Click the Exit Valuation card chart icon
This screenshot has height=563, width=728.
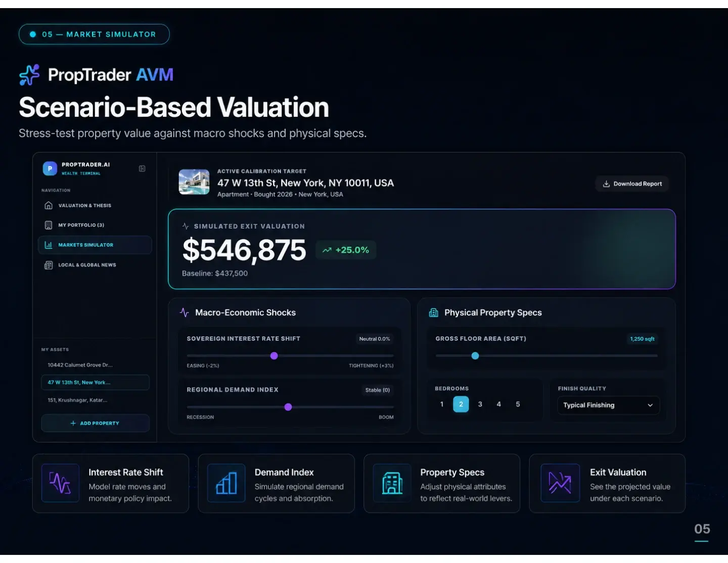click(560, 483)
